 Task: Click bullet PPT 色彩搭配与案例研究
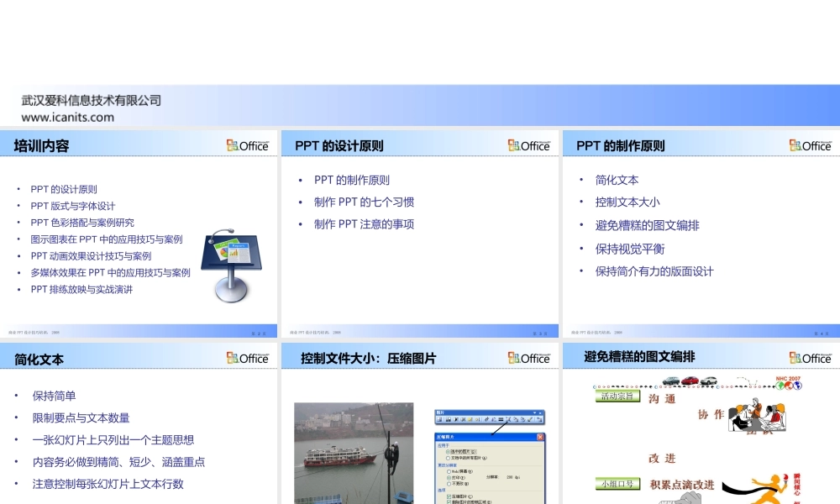tap(82, 223)
